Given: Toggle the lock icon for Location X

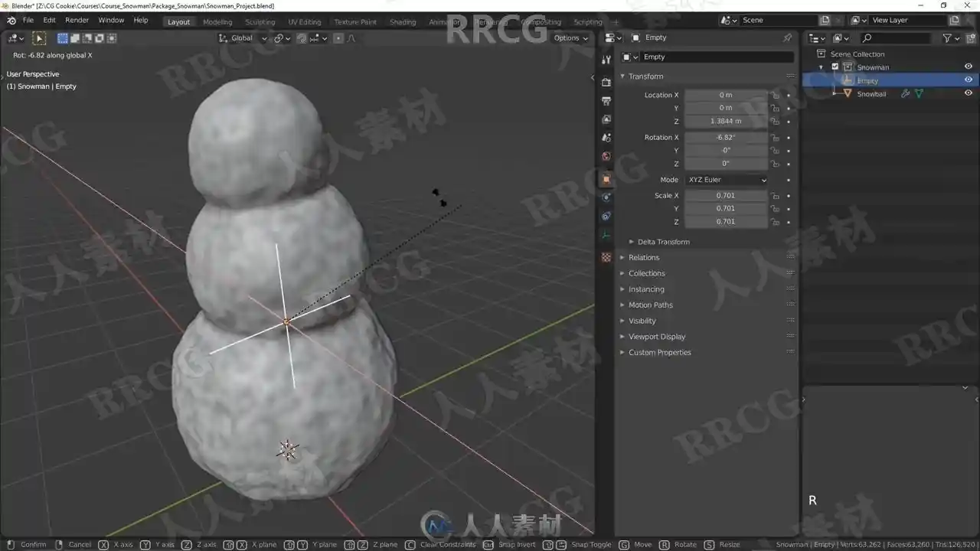Looking at the screenshot, I should pyautogui.click(x=776, y=95).
